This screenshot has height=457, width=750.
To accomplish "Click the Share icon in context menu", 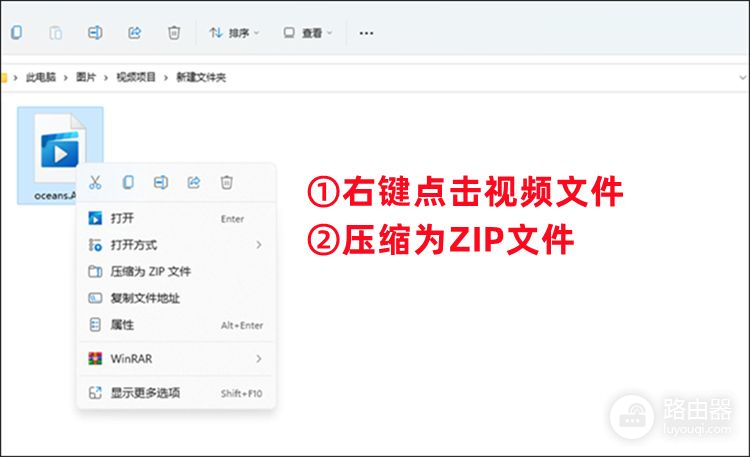I will pyautogui.click(x=194, y=182).
